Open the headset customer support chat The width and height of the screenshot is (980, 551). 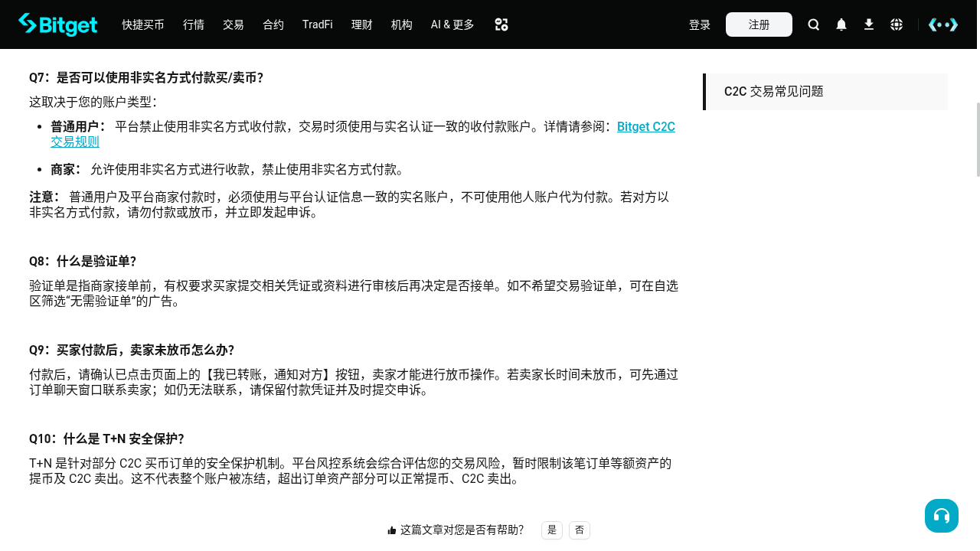pyautogui.click(x=942, y=516)
